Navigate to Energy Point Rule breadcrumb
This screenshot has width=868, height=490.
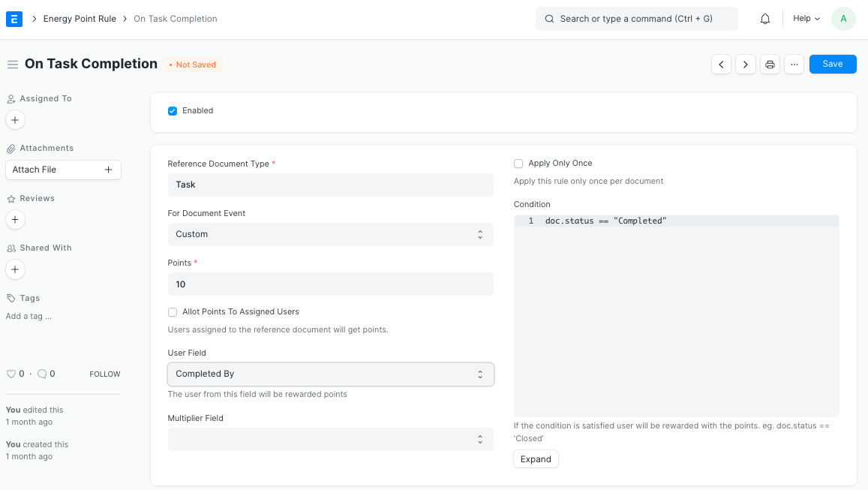pyautogui.click(x=80, y=19)
